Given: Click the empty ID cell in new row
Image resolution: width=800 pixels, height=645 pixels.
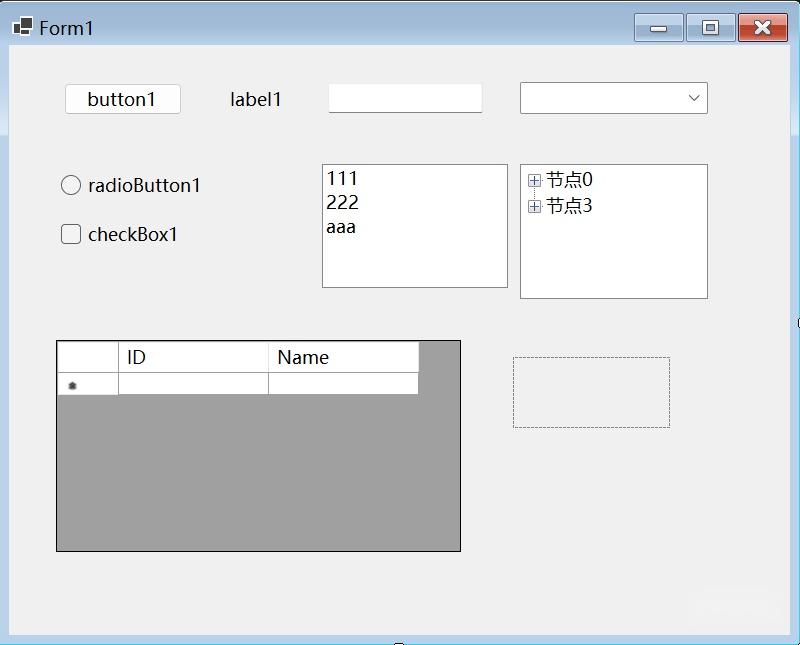Looking at the screenshot, I should [193, 384].
